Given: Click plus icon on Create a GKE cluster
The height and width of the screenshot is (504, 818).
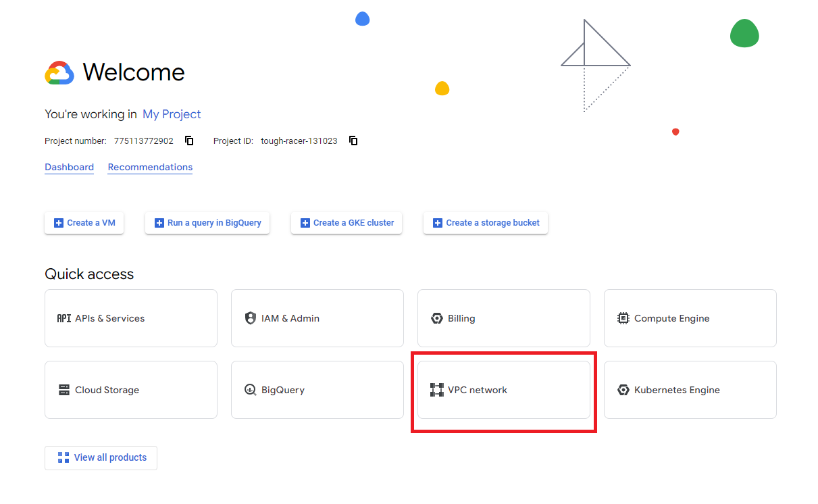Looking at the screenshot, I should pos(305,222).
